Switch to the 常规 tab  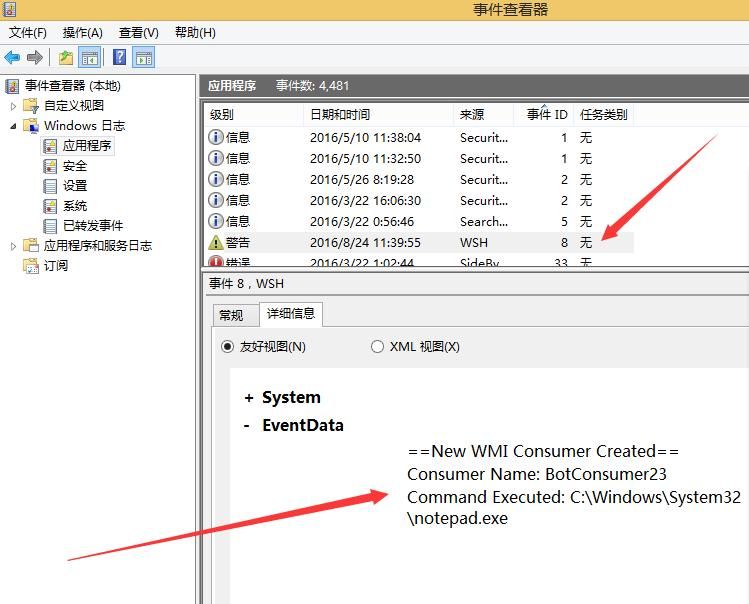(231, 315)
